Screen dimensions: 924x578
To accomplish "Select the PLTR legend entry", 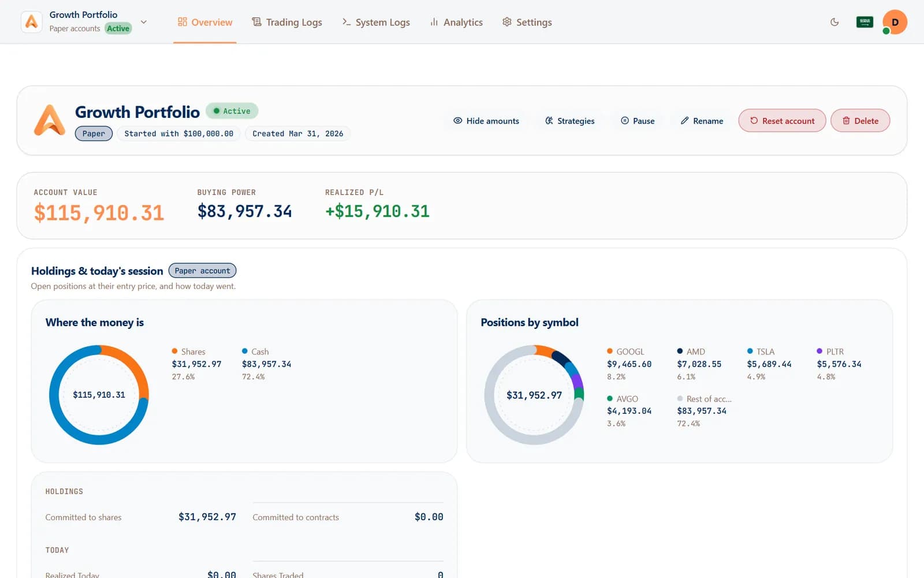I will pos(839,364).
